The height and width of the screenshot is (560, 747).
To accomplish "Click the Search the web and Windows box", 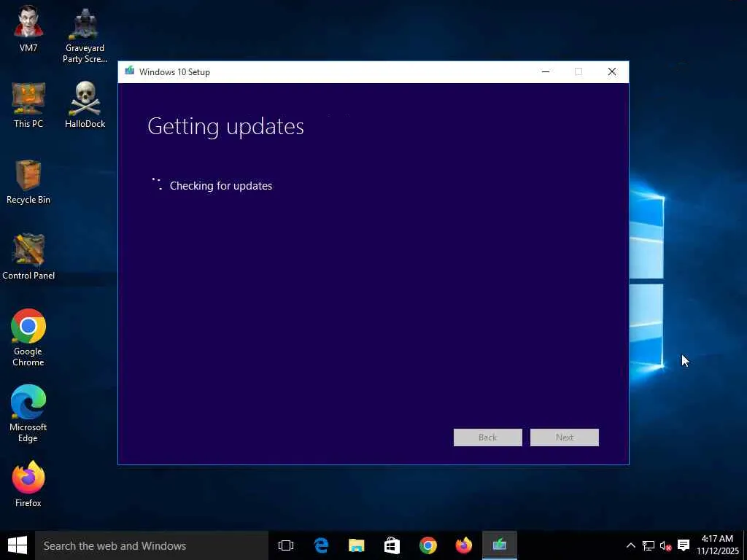I will 152,545.
